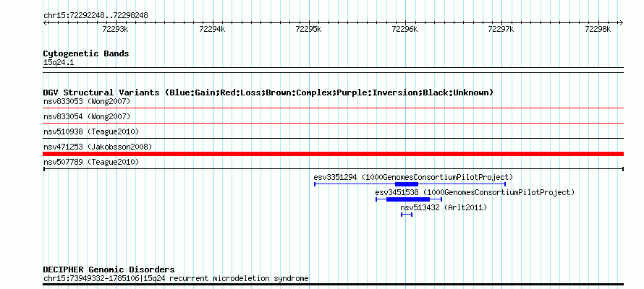Click the black line under nsv510938
This screenshot has width=644, height=289.
click(333, 139)
